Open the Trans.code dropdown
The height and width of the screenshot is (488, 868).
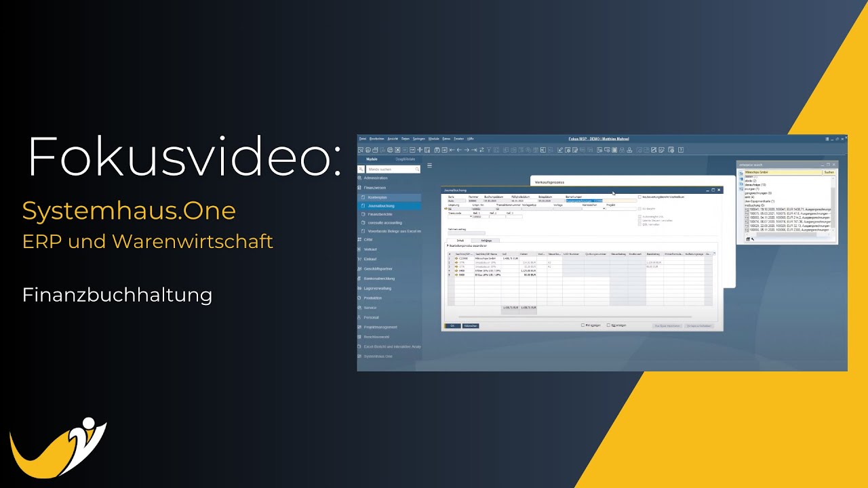pos(471,217)
